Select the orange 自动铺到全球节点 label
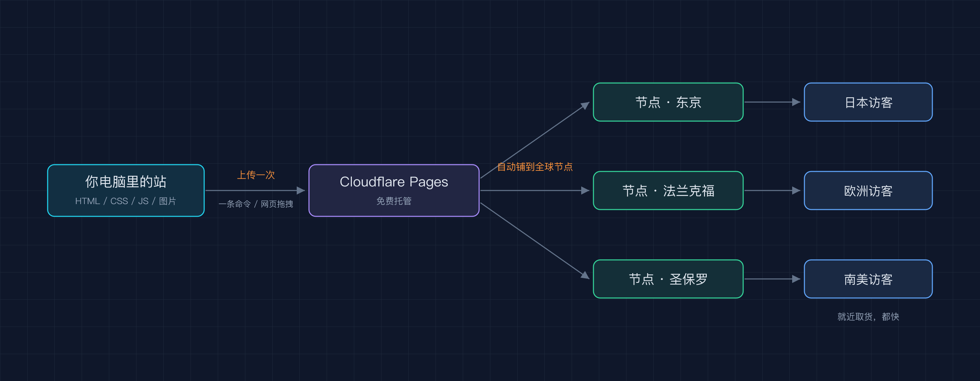Viewport: 980px width, 381px height. pyautogui.click(x=535, y=167)
